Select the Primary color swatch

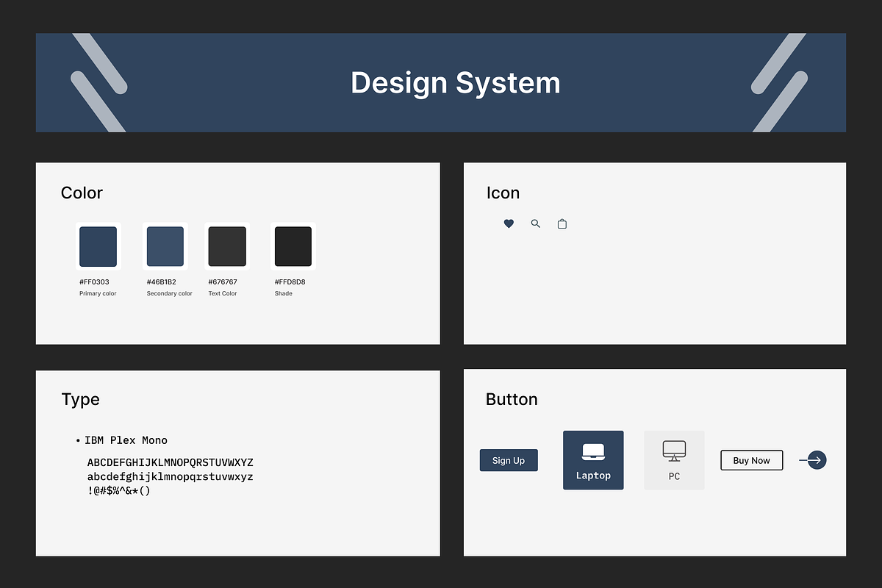coord(98,247)
